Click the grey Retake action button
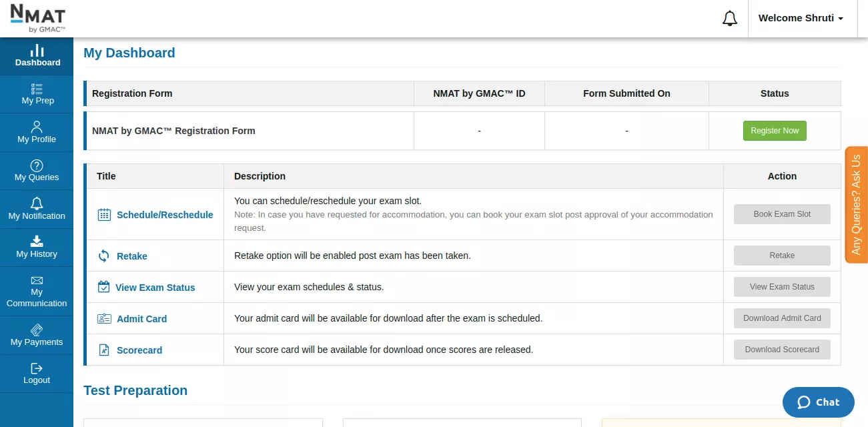868x427 pixels. point(782,256)
